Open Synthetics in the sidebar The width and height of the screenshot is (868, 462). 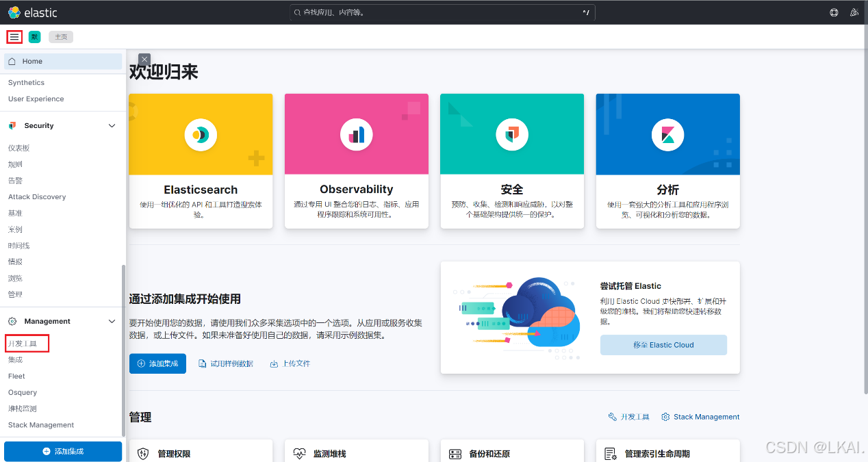coord(26,83)
